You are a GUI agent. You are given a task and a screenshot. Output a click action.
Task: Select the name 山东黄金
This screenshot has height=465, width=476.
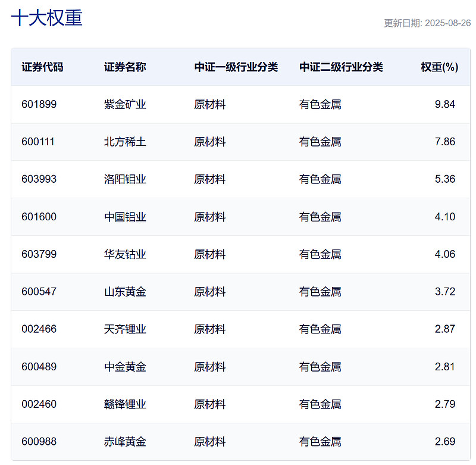coord(125,292)
